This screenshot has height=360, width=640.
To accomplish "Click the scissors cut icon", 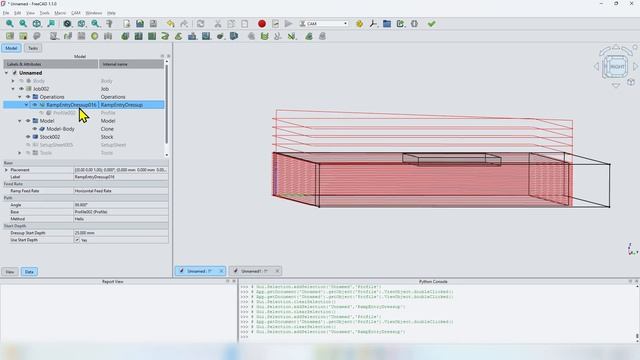I will click(x=218, y=24).
